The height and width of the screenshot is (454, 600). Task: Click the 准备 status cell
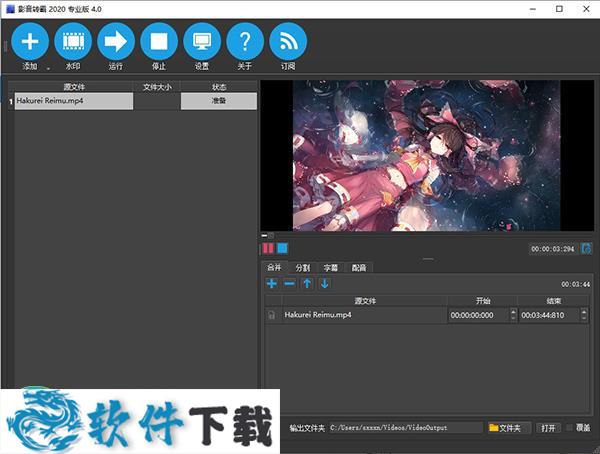(219, 101)
